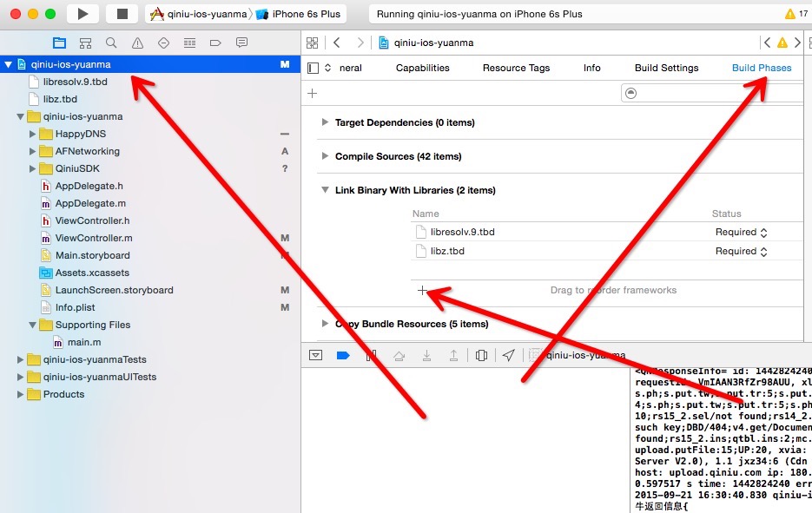Screen dimensions: 812x513
Task: Open the Debug View Hierarchy icon
Action: pyautogui.click(x=481, y=355)
